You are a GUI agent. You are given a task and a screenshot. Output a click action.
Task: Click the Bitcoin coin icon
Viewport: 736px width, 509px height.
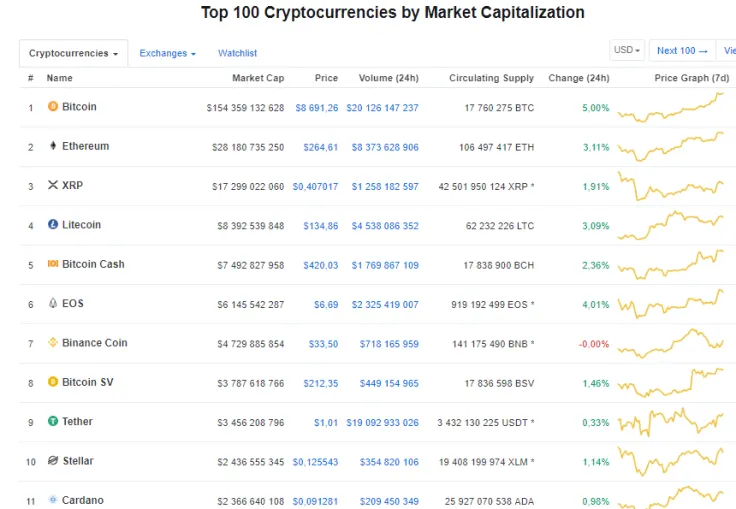[53, 107]
